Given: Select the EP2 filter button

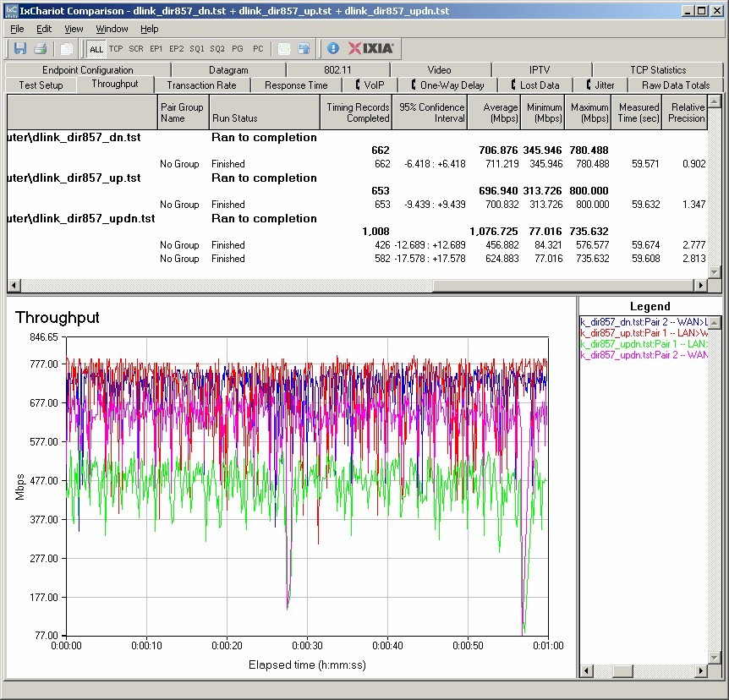Looking at the screenshot, I should tap(176, 48).
